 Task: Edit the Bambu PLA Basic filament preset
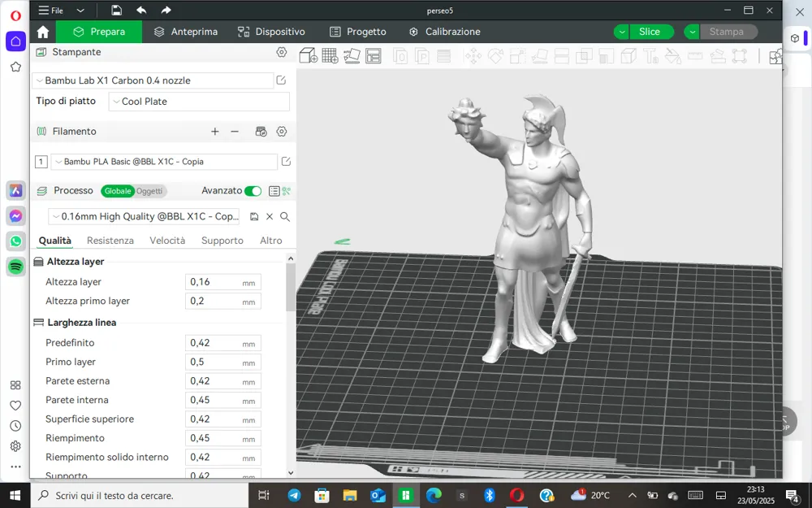286,161
